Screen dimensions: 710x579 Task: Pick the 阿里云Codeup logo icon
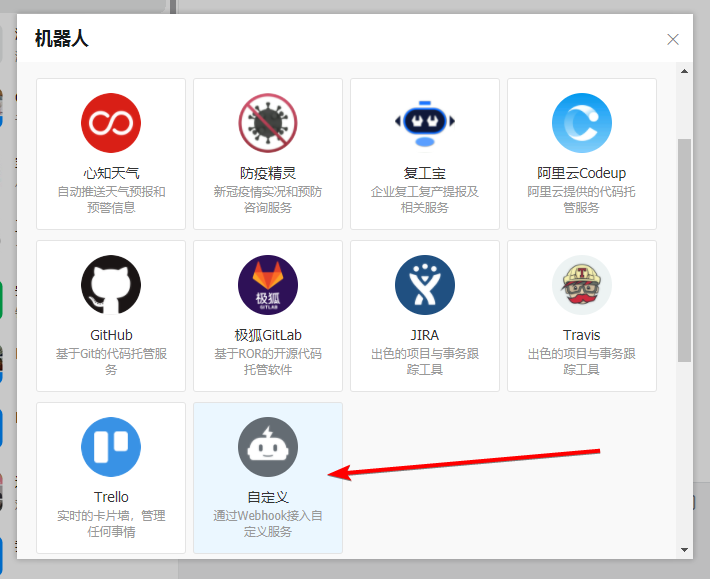coord(582,123)
